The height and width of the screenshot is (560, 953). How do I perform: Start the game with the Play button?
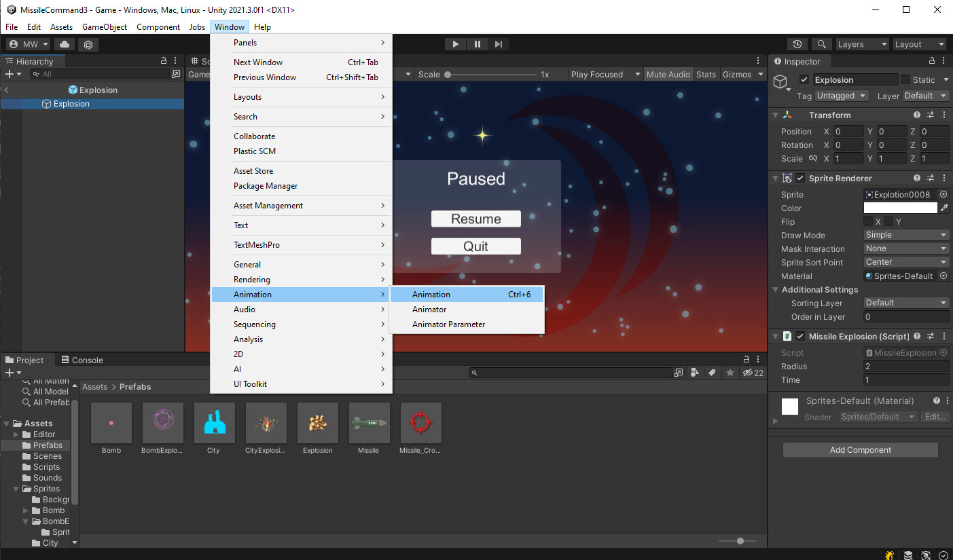click(x=455, y=43)
